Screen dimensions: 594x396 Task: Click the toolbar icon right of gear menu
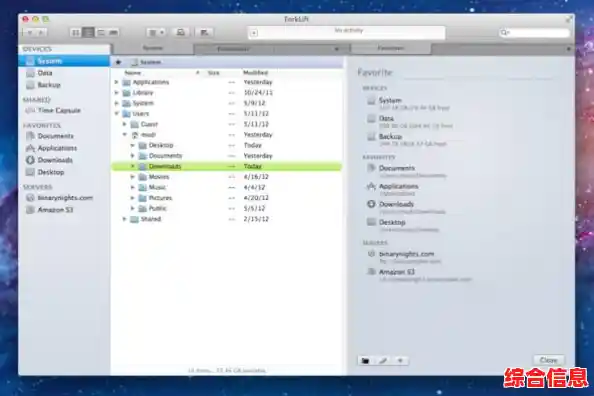(x=181, y=33)
